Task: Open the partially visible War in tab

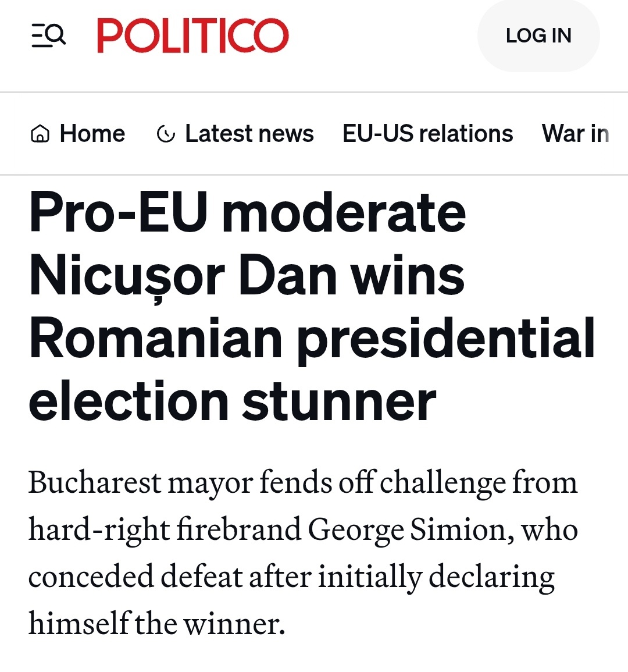Action: [x=575, y=133]
